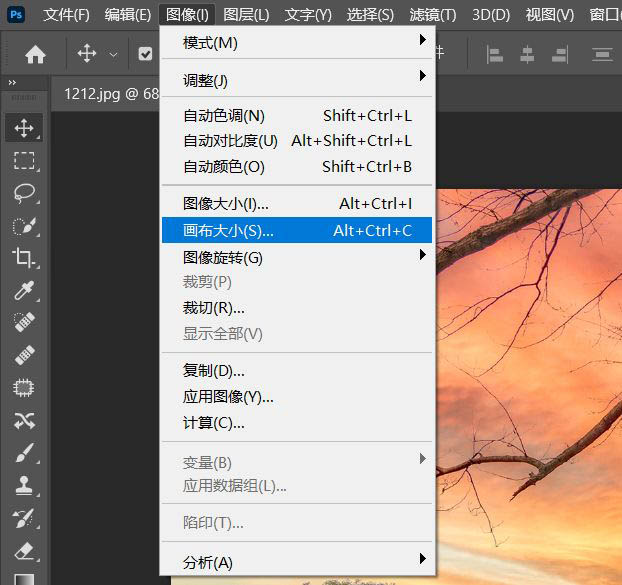Choose the Clone Stamp tool
Screen dimensions: 622x585
[25, 486]
